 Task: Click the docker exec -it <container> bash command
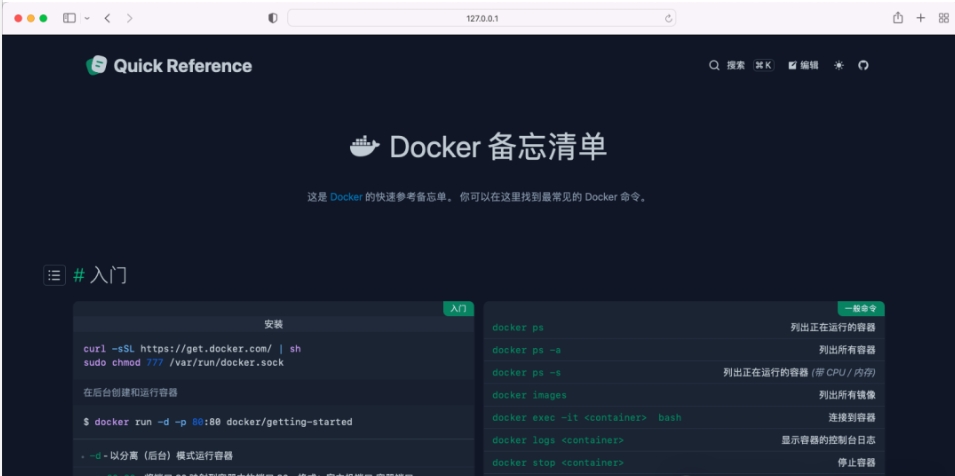tap(587, 418)
